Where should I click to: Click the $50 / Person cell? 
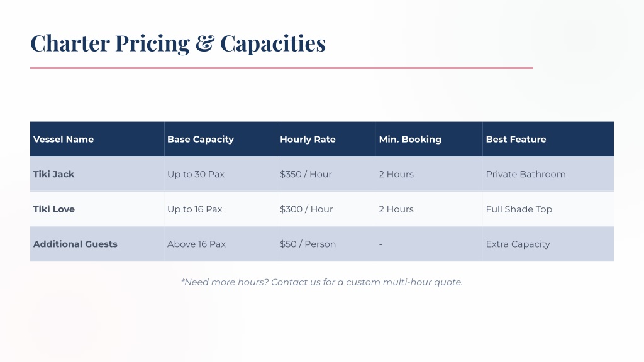pos(326,244)
